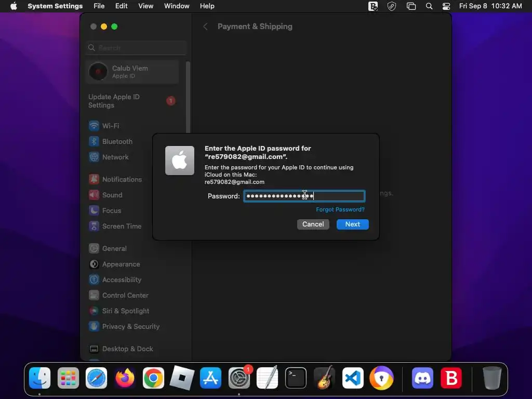Screen dimensions: 532x399
Task: Open Terminal from the Dock
Action: (296, 378)
